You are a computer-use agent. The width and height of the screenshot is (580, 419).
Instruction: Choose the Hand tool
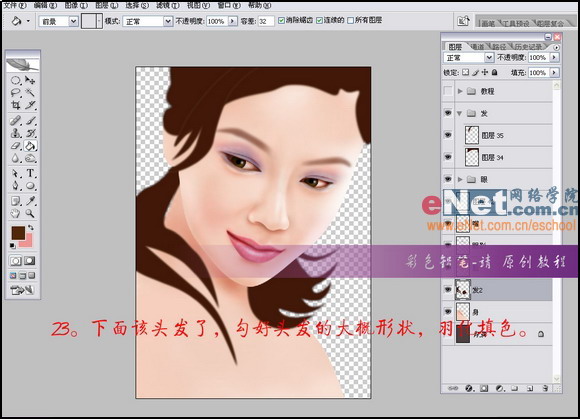(x=16, y=213)
